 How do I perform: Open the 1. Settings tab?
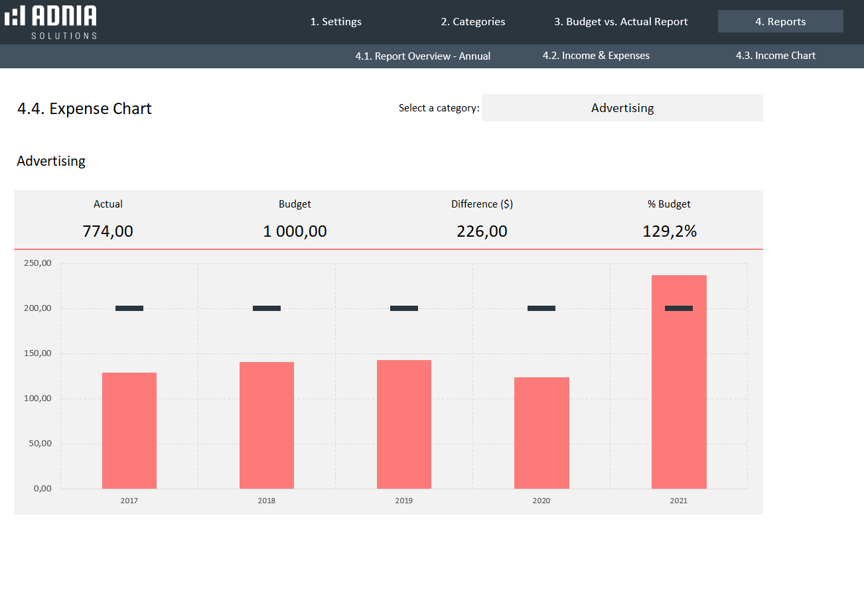click(336, 22)
